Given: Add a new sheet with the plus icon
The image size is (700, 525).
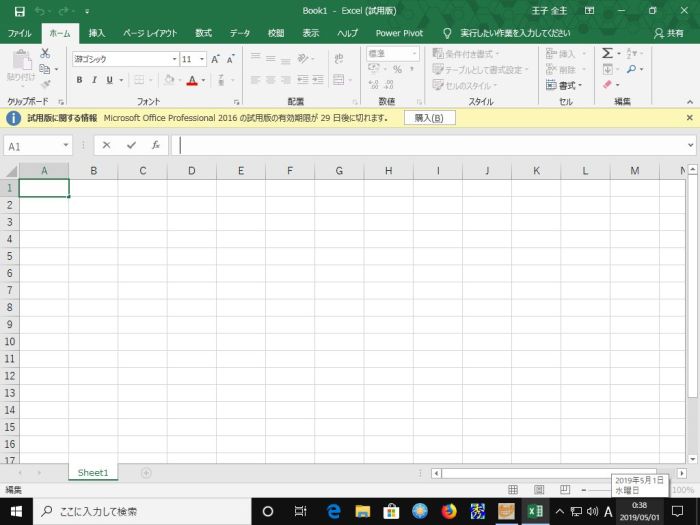Looking at the screenshot, I should click(x=146, y=472).
